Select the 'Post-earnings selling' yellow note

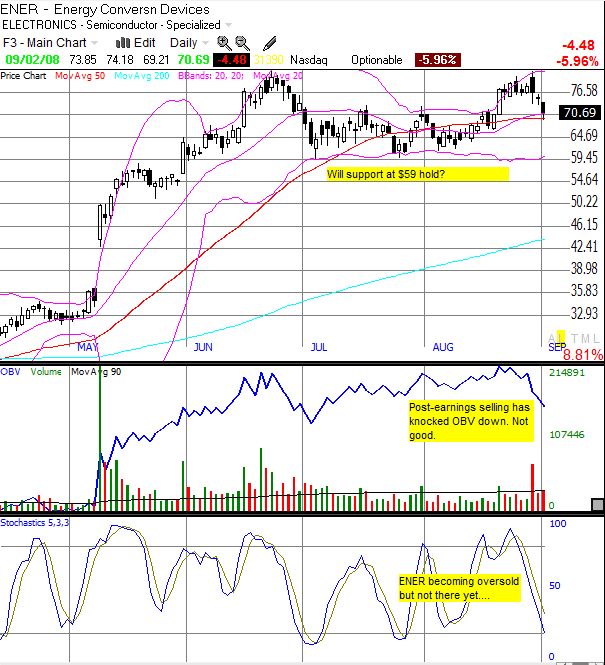pyautogui.click(x=471, y=421)
